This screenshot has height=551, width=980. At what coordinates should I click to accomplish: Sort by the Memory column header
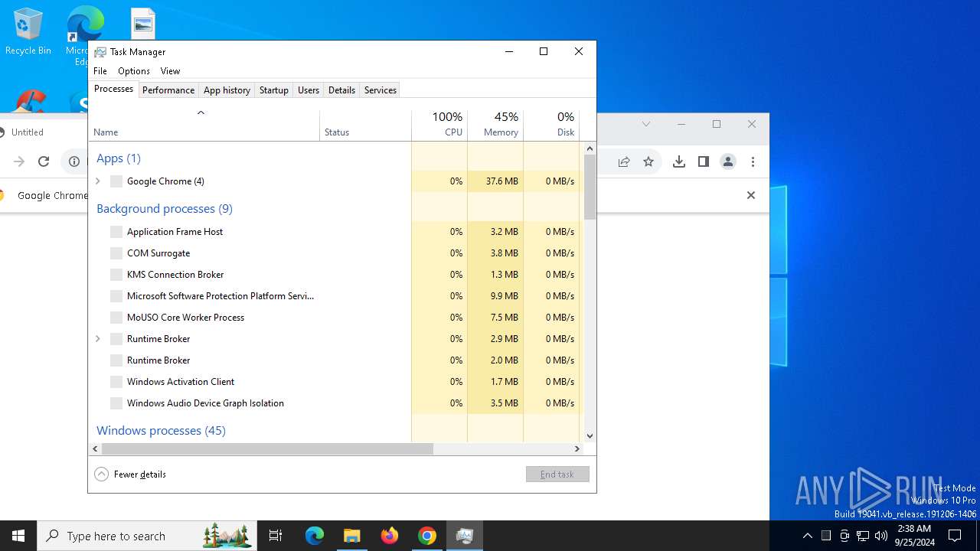click(495, 125)
